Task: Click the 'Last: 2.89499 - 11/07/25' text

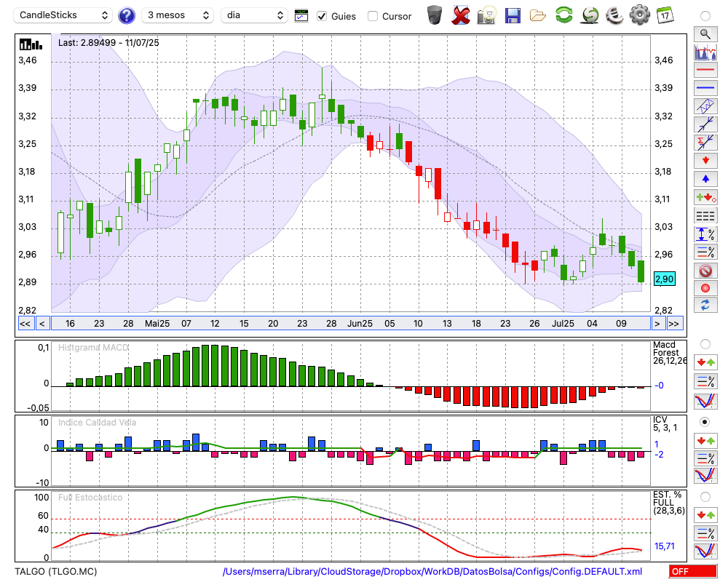Action: click(x=108, y=43)
